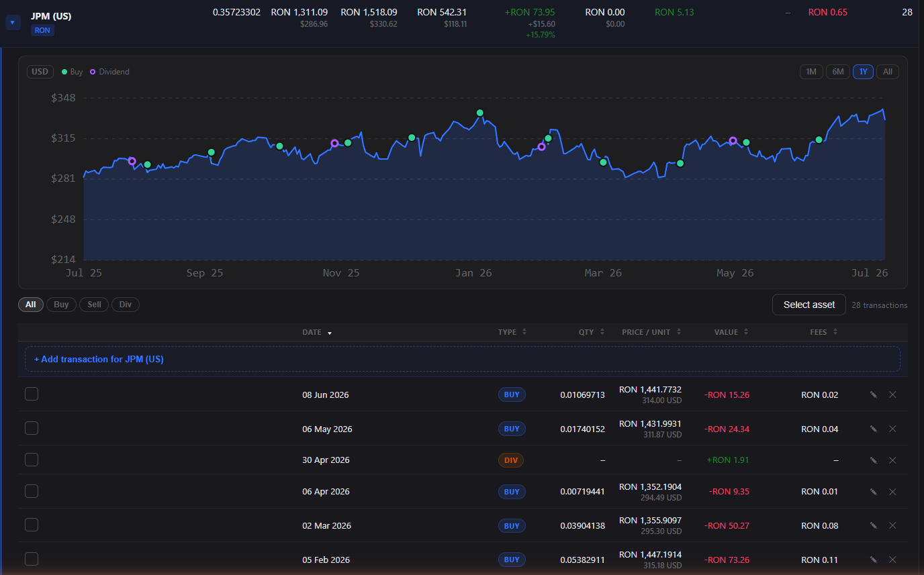Edit the 08 Jun 2026 transaction
The height and width of the screenshot is (575, 924).
click(874, 395)
